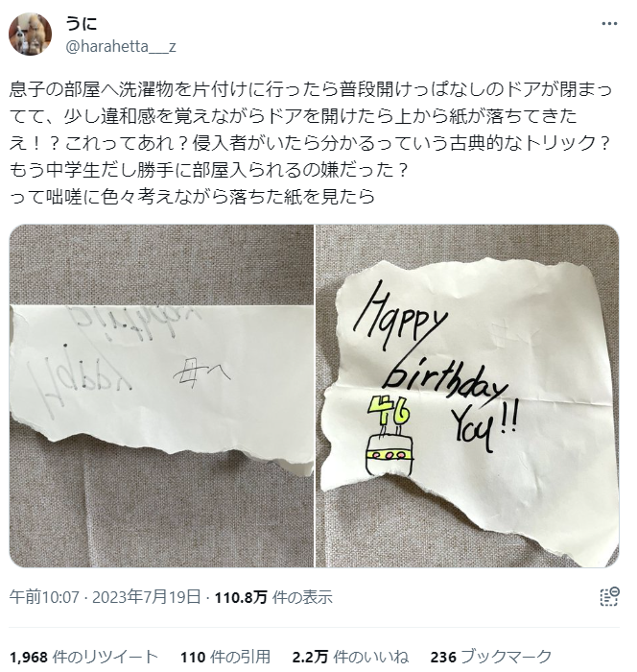
Task: Click the handwritten 母へ on left photo
Action: pos(201,374)
